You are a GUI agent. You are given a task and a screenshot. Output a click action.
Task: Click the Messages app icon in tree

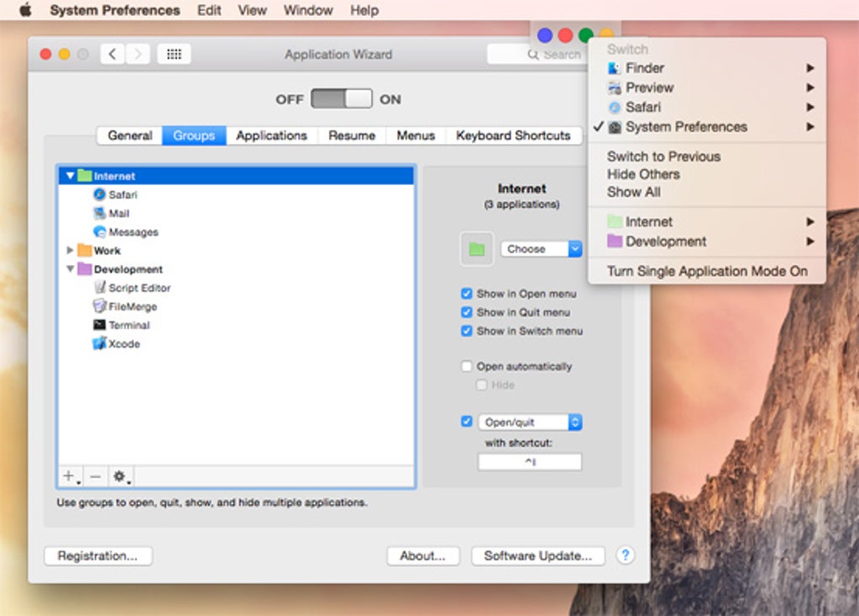[99, 231]
